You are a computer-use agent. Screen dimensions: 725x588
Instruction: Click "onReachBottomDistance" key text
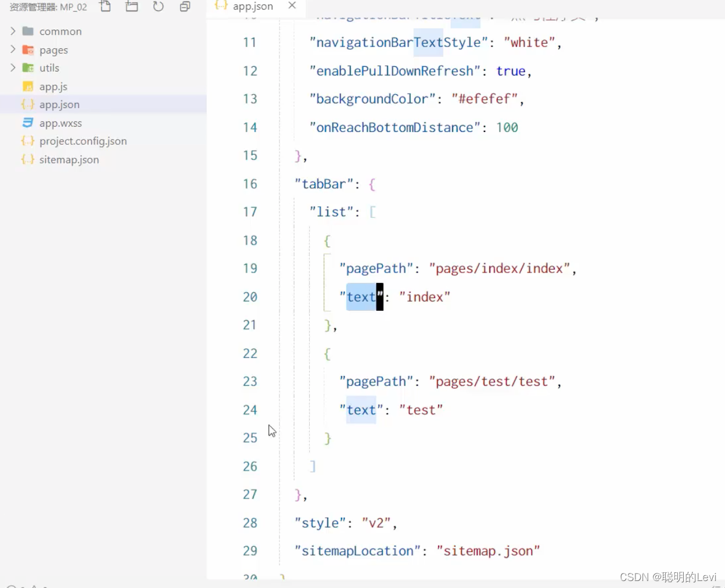(394, 127)
